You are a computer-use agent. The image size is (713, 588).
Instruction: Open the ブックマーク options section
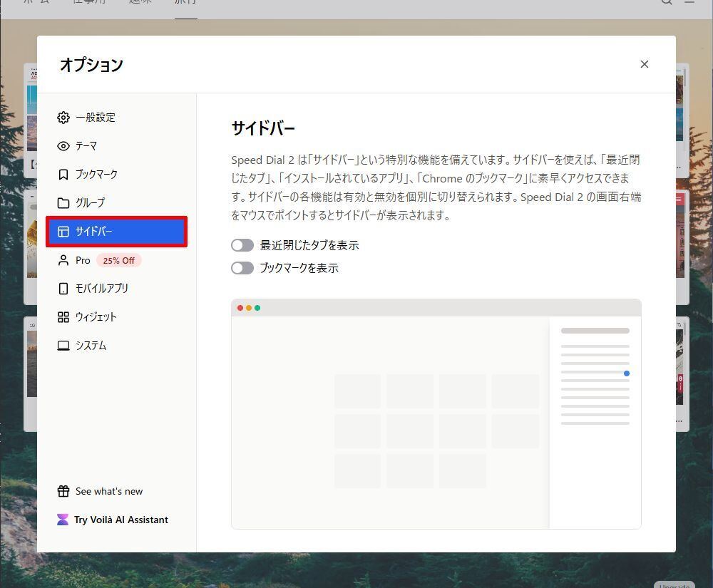tap(116, 175)
